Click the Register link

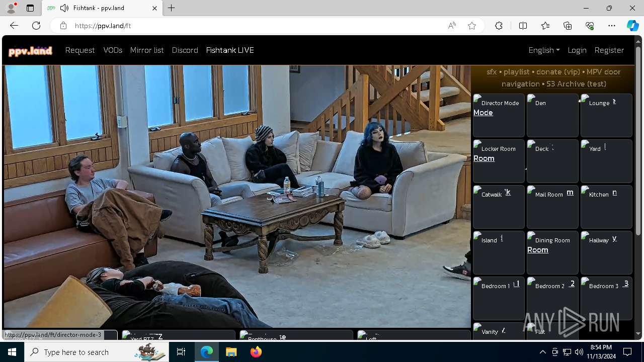(x=609, y=50)
